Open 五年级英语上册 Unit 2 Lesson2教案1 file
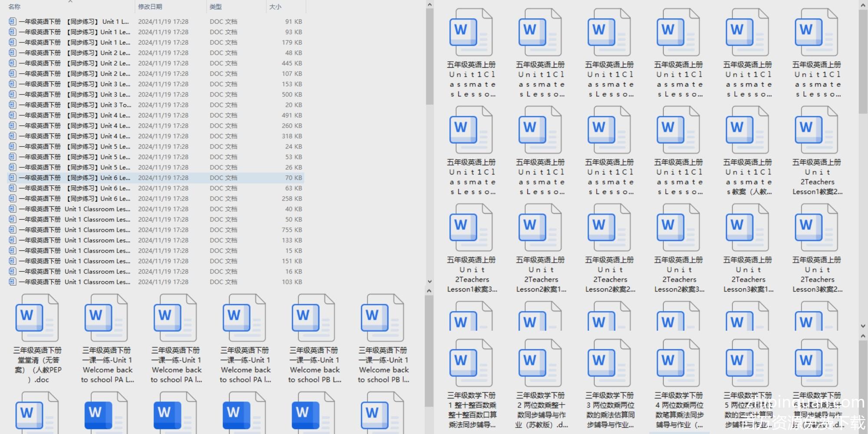 click(x=540, y=227)
